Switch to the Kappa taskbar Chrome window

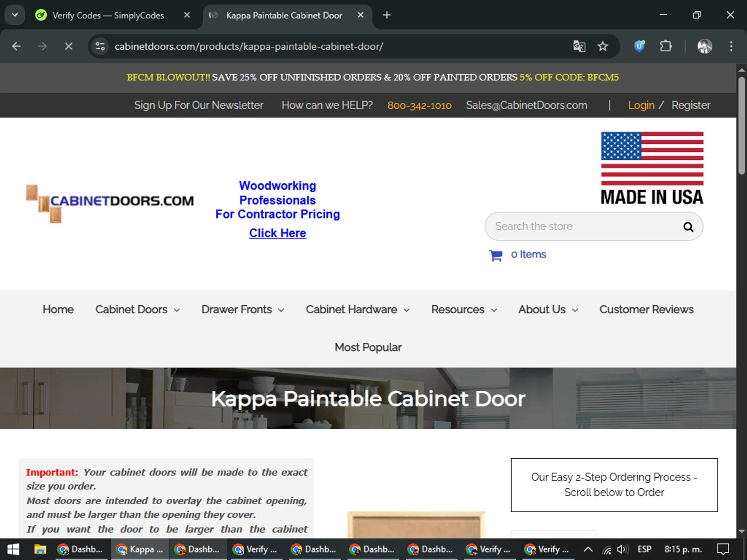pos(140,549)
